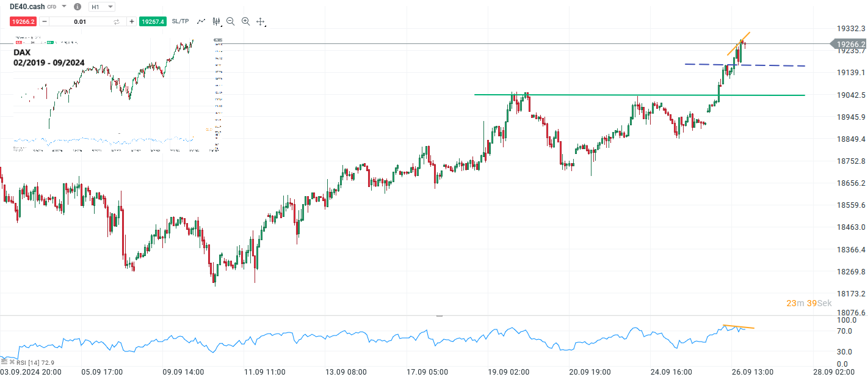Remove the RSI indicator with its X icon
Image resolution: width=868 pixels, height=385 pixels.
[12, 362]
